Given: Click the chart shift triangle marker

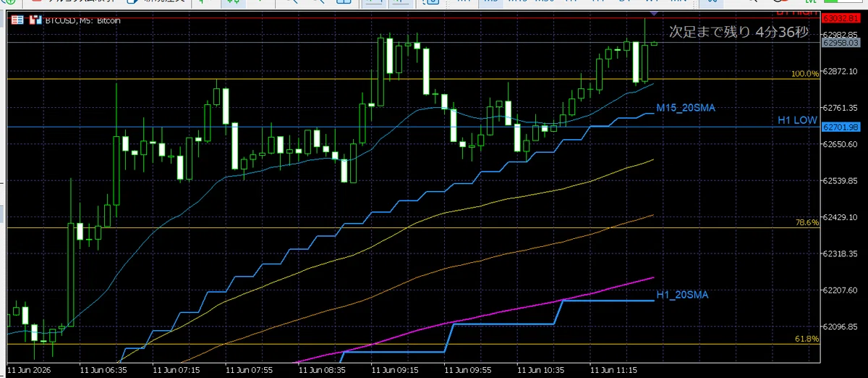Looking at the screenshot, I should point(653,14).
